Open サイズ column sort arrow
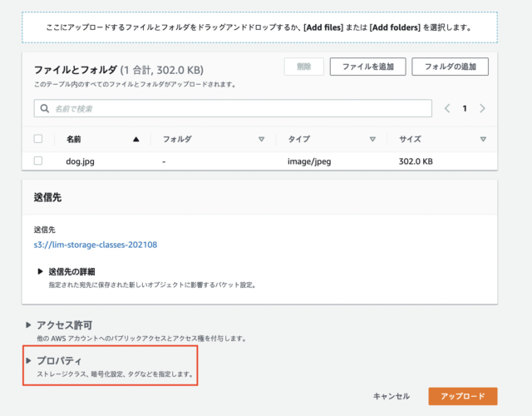532x416 pixels. point(483,139)
